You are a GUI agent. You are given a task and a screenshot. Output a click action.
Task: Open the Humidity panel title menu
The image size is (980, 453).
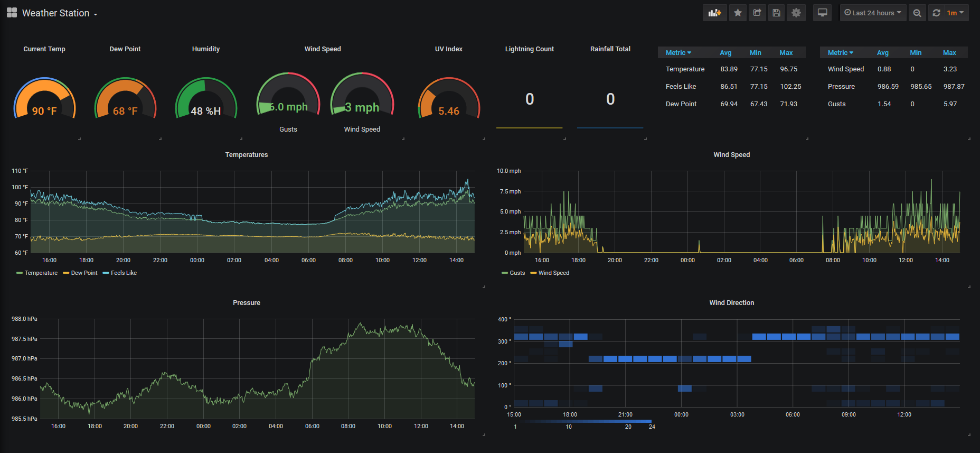tap(206, 49)
